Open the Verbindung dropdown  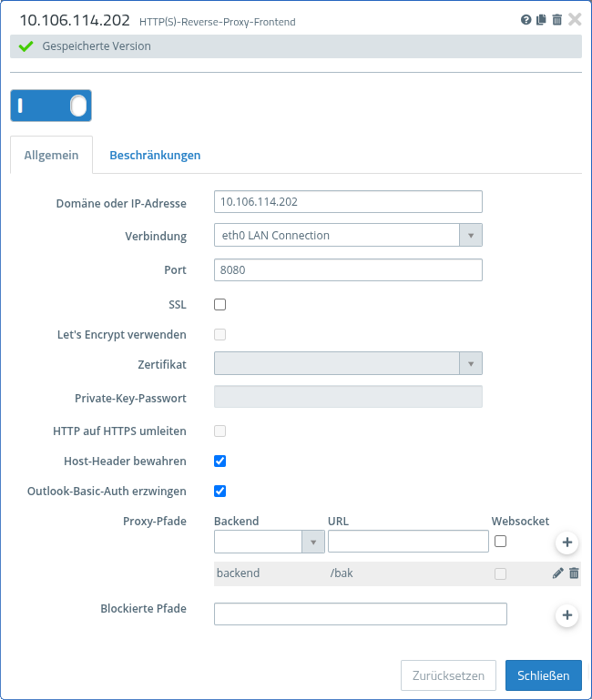348,236
